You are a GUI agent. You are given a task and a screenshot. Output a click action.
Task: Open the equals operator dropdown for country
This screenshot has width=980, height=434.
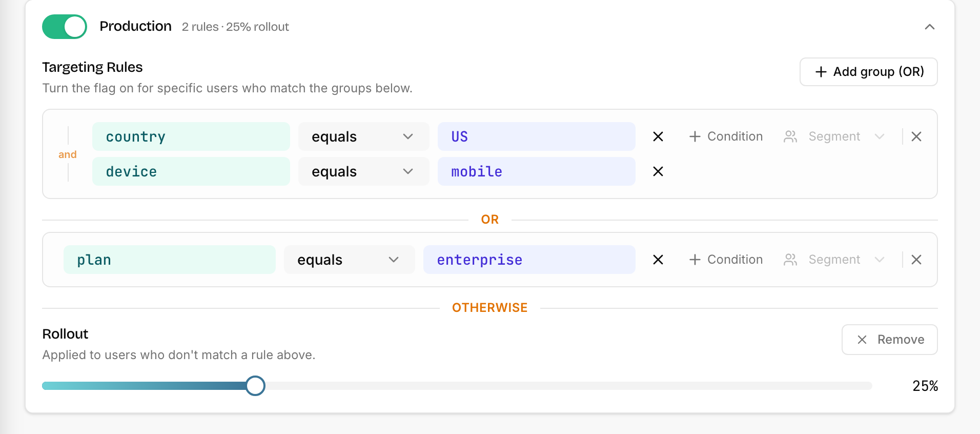[363, 136]
